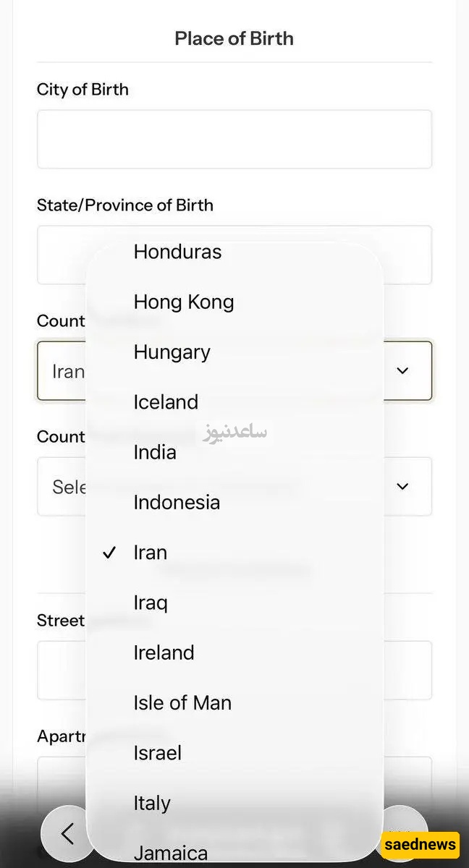Viewport: 469px width, 868px height.
Task: Select Indonesia from the country list
Action: [177, 502]
